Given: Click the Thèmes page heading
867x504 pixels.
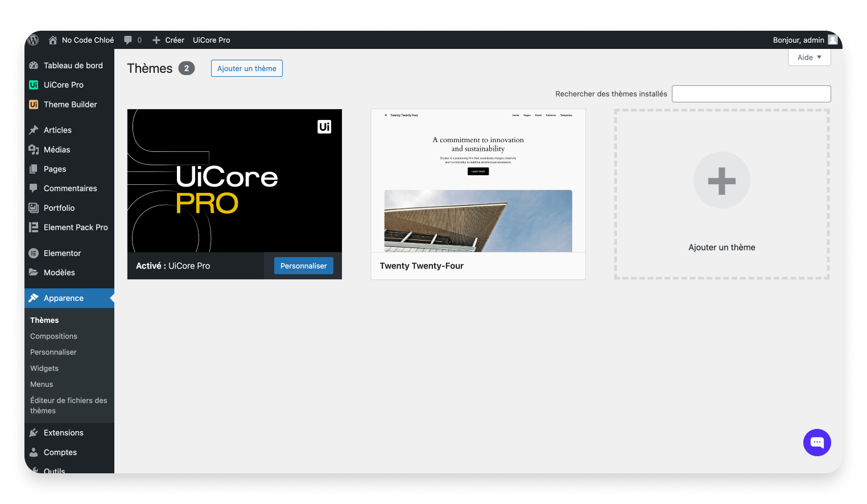Looking at the screenshot, I should [150, 68].
